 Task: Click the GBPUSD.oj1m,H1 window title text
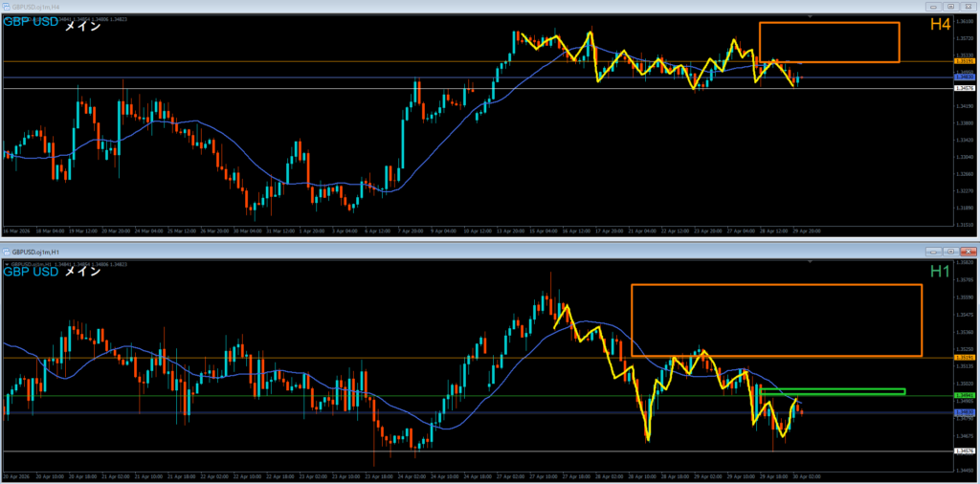[x=34, y=252]
